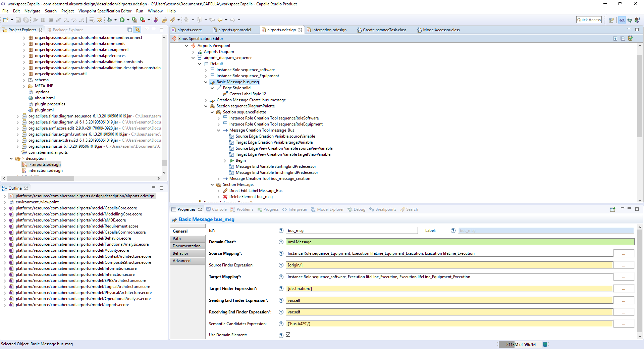
Task: Click help icon beside Semantic Candidates Expression
Action: click(281, 324)
